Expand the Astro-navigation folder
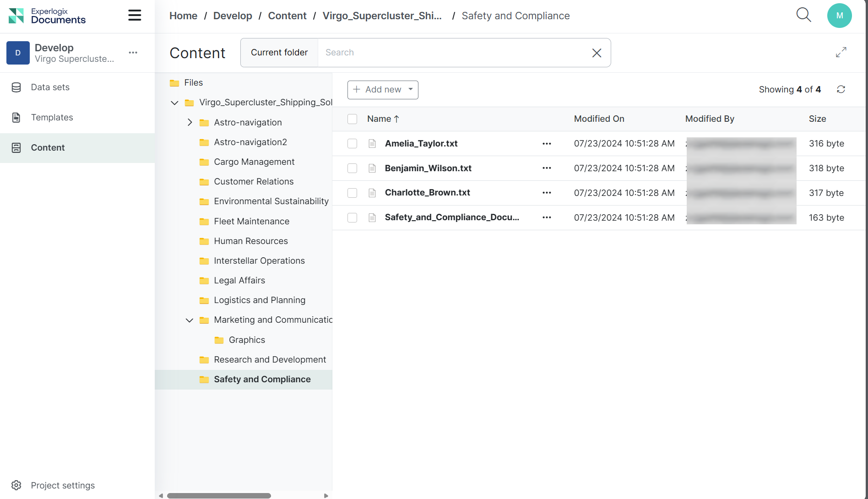Viewport: 868px width, 499px height. (190, 122)
